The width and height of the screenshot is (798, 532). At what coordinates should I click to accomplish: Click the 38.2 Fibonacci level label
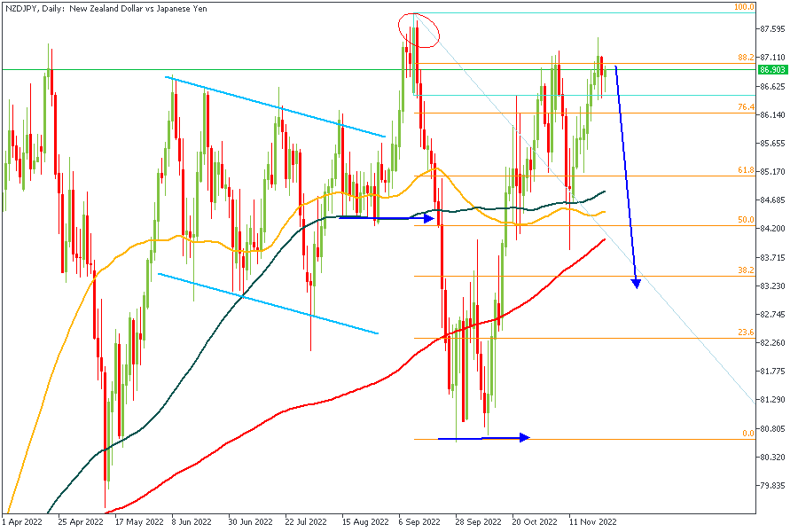pyautogui.click(x=746, y=270)
